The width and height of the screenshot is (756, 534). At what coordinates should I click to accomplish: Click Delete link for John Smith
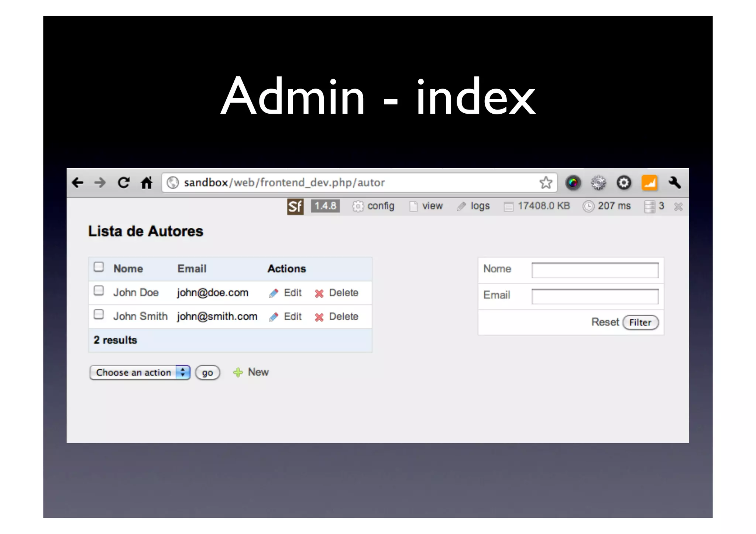coord(344,317)
